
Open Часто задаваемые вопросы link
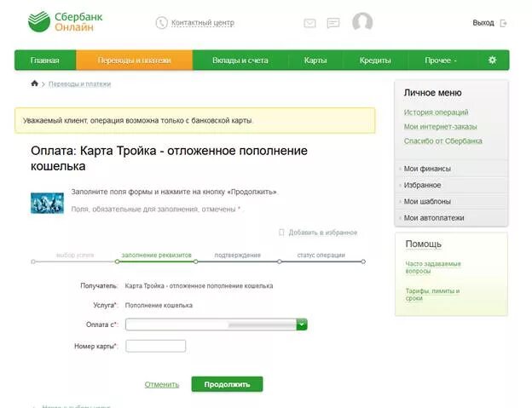pos(433,267)
